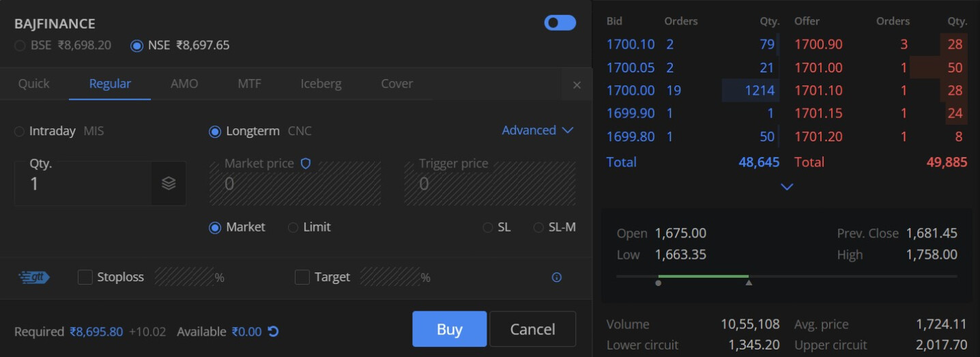
Task: Click Upper circuit value 2,017.70
Action: coord(942,345)
